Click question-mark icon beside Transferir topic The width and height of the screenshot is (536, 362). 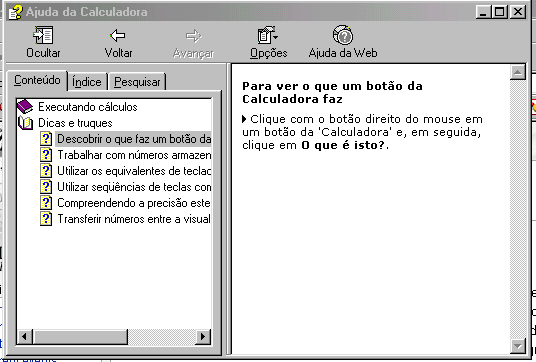coord(46,219)
